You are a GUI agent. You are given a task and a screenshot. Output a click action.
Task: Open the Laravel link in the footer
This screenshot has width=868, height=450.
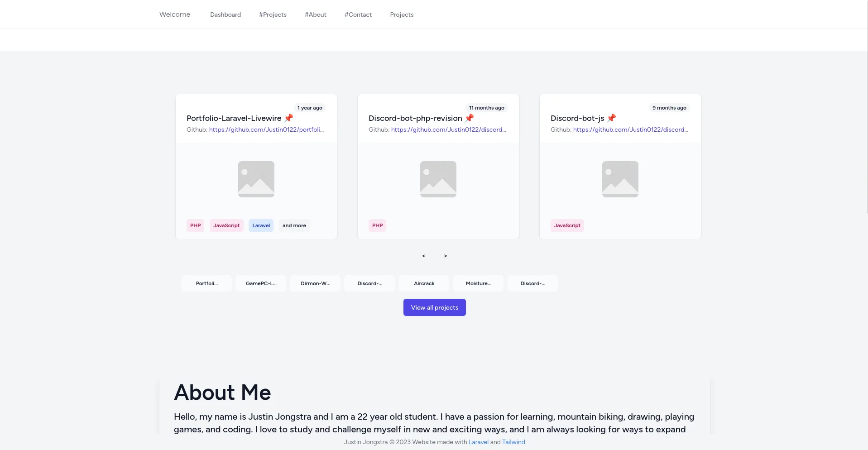pyautogui.click(x=478, y=442)
